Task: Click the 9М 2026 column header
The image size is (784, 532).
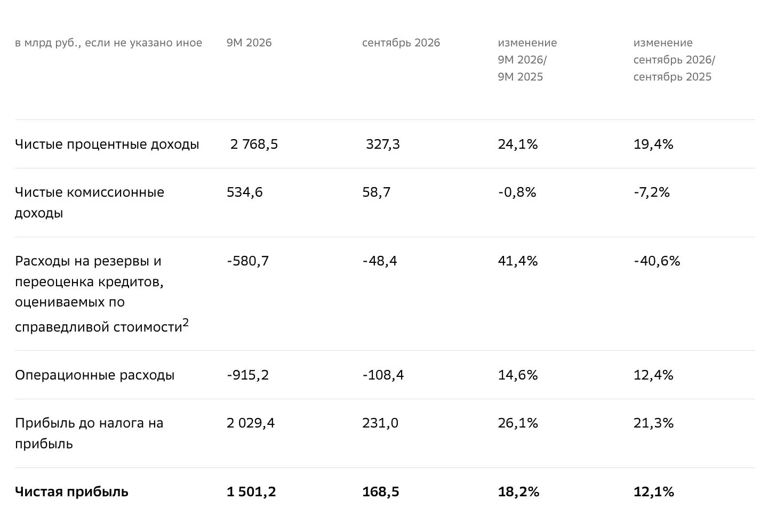Action: pyautogui.click(x=249, y=43)
